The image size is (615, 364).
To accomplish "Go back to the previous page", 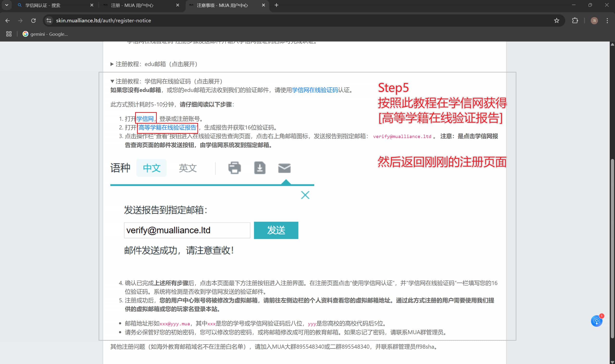I will (x=8, y=21).
